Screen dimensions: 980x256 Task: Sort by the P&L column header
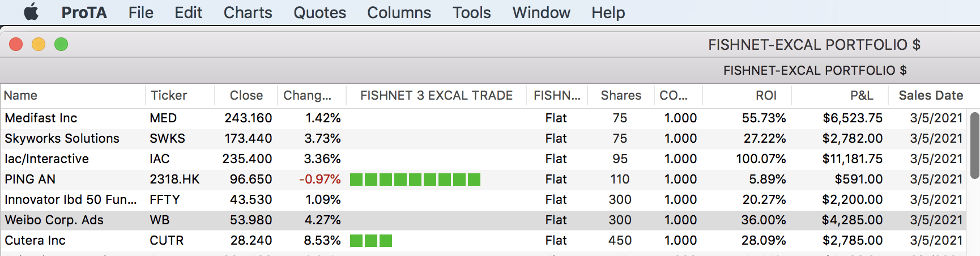[840, 95]
